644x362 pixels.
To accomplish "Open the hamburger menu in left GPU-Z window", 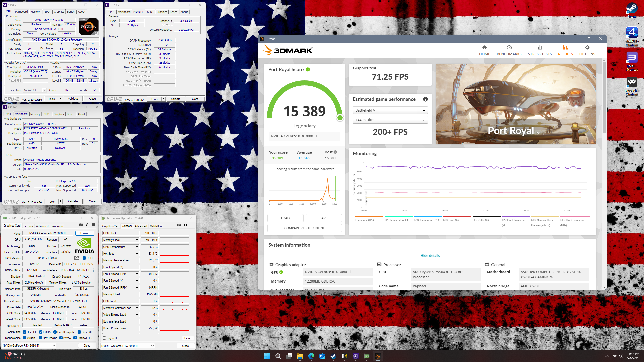I will pos(93,225).
